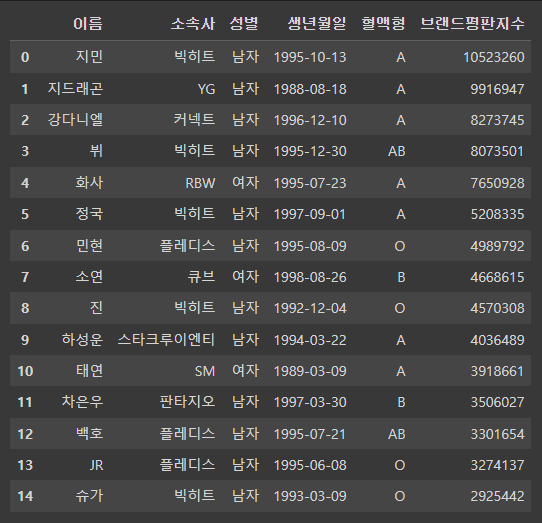Select the name cell 강다니엘

[75, 120]
